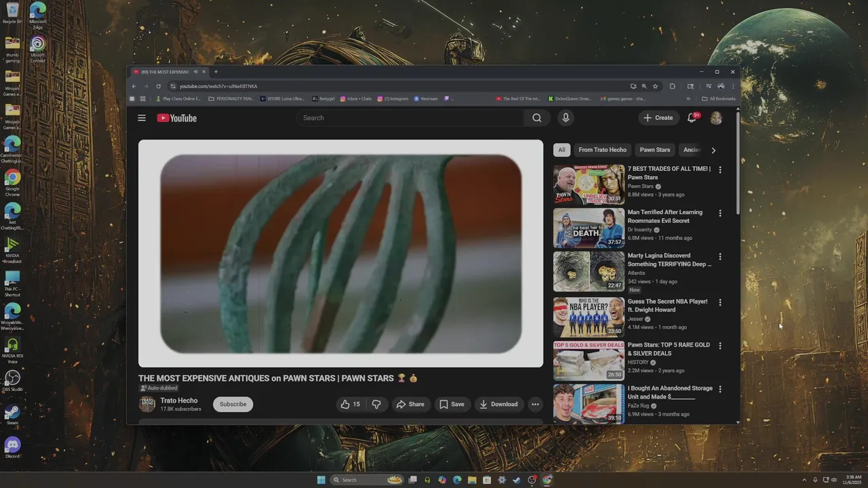The width and height of the screenshot is (868, 488).
Task: Open All Bookmarks folder
Action: click(x=719, y=99)
